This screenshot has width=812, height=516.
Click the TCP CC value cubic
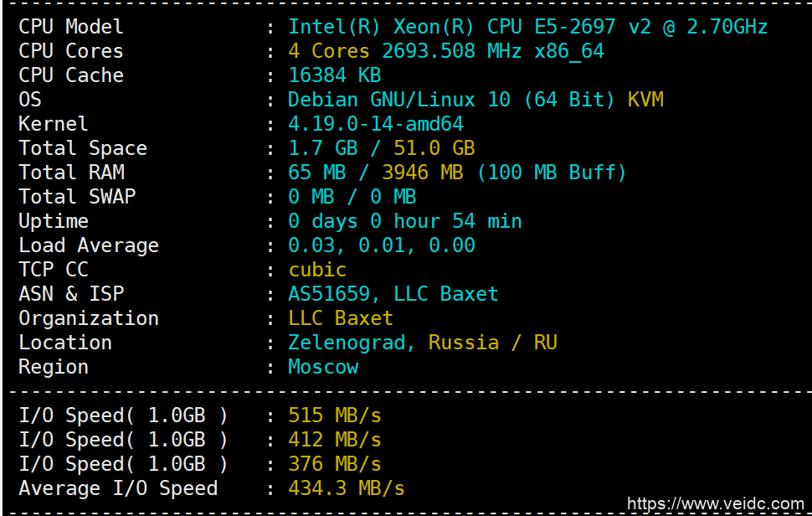coord(317,270)
